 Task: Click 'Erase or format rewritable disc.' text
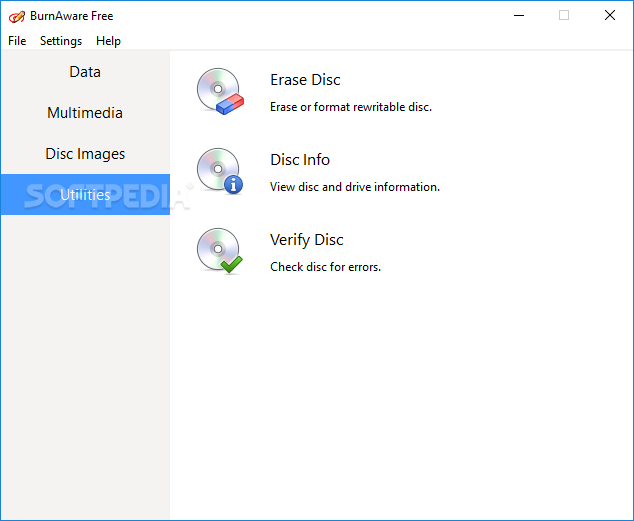point(351,107)
